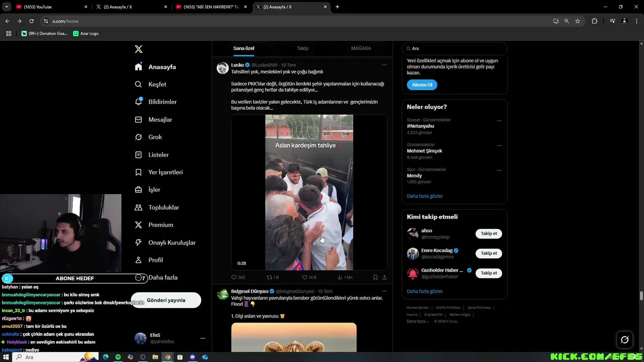The width and height of the screenshot is (644, 362).
Task: Open Mesajlar in the sidebar
Action: click(x=153, y=120)
